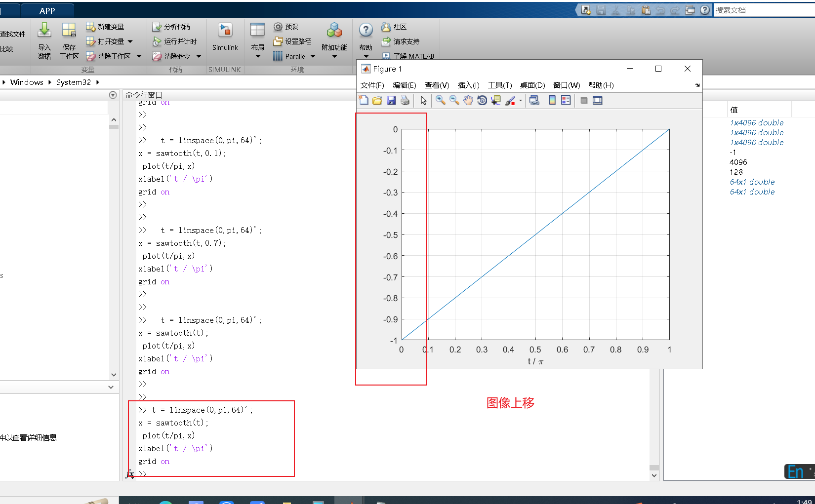Choose the Rotate 3D tool

click(x=482, y=101)
